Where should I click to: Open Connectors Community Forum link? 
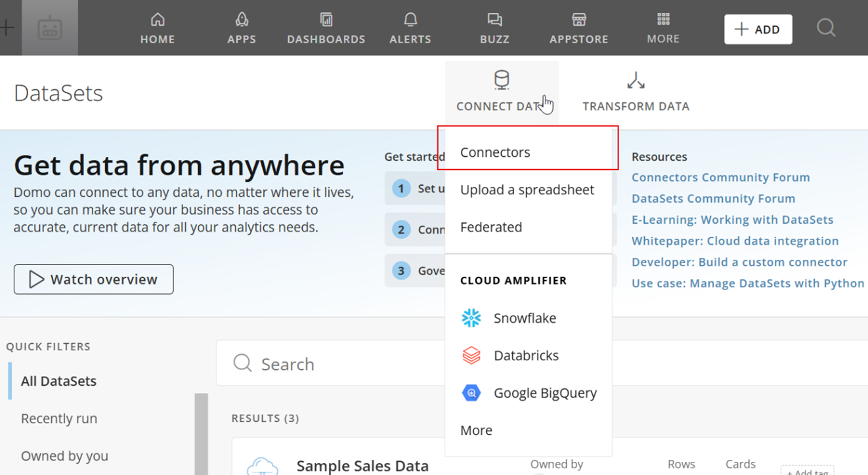(x=720, y=177)
